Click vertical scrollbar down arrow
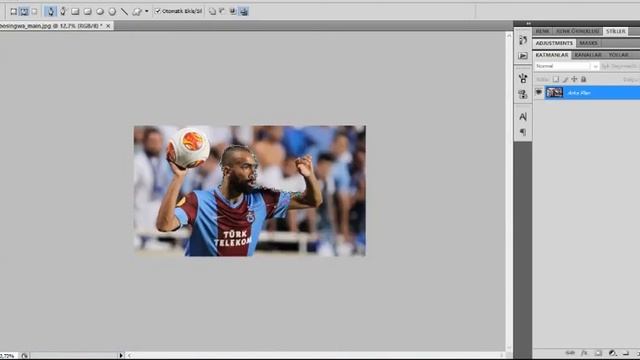 point(509,348)
